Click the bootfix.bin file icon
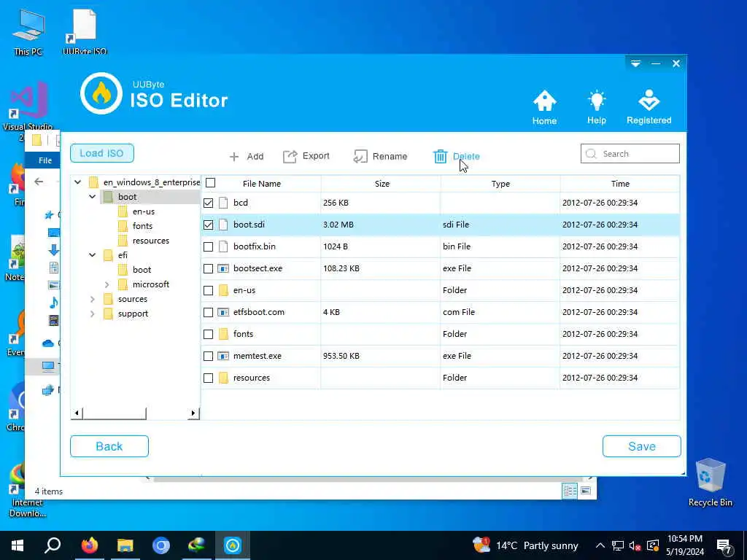This screenshot has height=560, width=747. pyautogui.click(x=223, y=246)
